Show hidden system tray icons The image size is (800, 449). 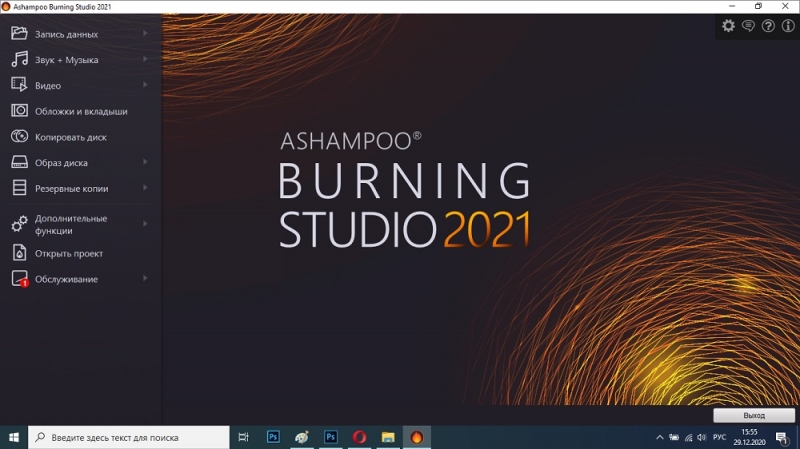tap(659, 437)
